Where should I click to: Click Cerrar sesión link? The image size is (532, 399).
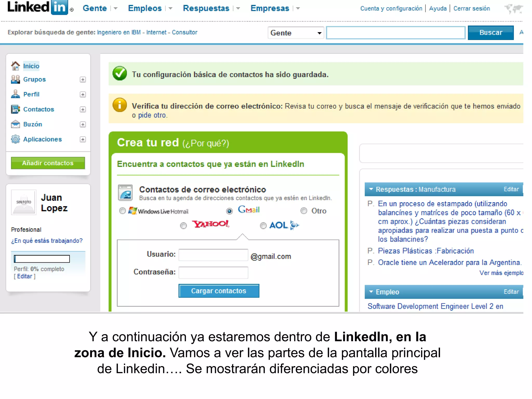pos(471,9)
